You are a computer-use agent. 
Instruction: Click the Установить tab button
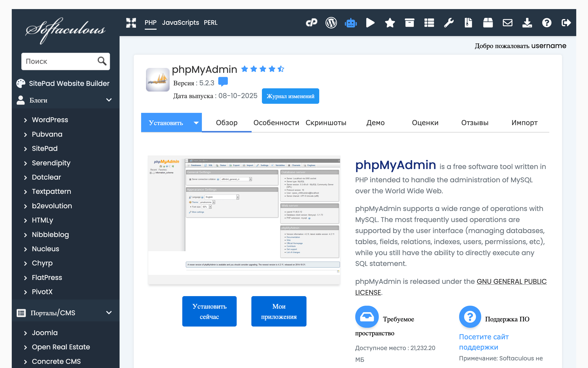tap(166, 123)
